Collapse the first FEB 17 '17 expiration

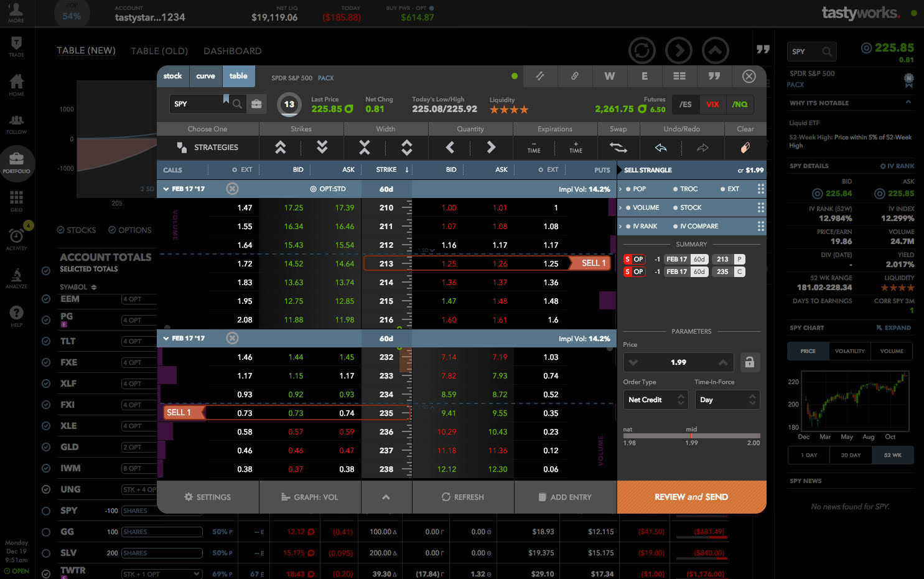point(166,189)
